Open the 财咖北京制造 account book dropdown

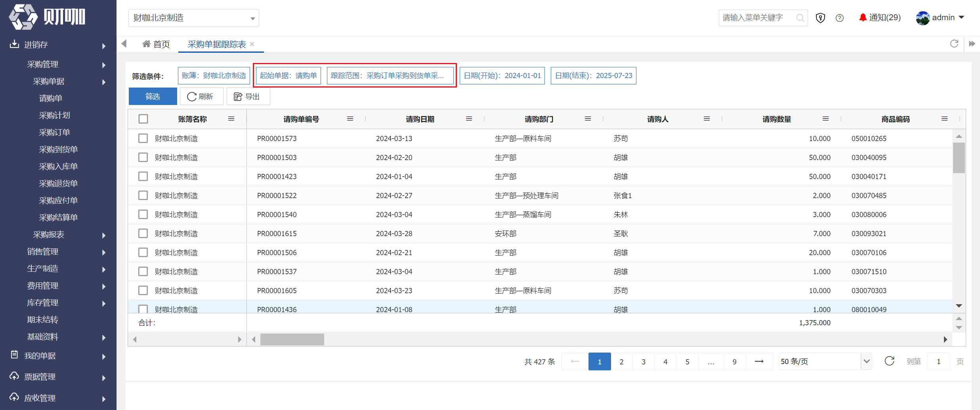[193, 18]
